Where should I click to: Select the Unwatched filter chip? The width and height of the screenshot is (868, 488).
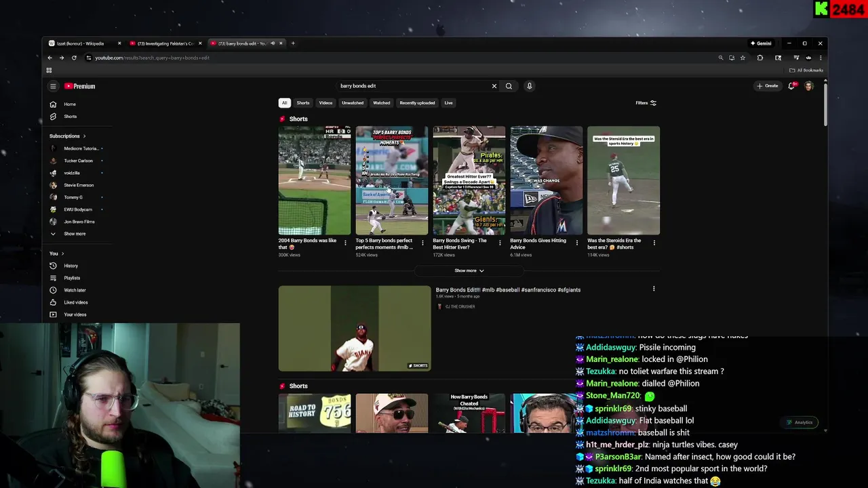[x=353, y=103]
